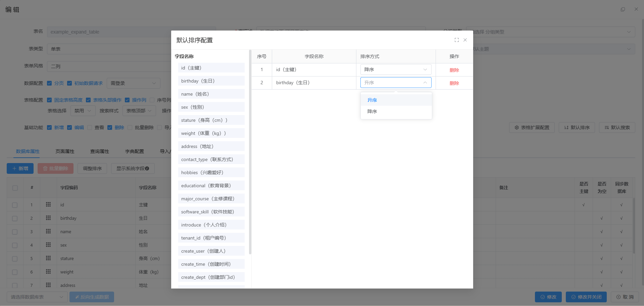Click the gear icon on 表格扩展配置

coord(517,127)
